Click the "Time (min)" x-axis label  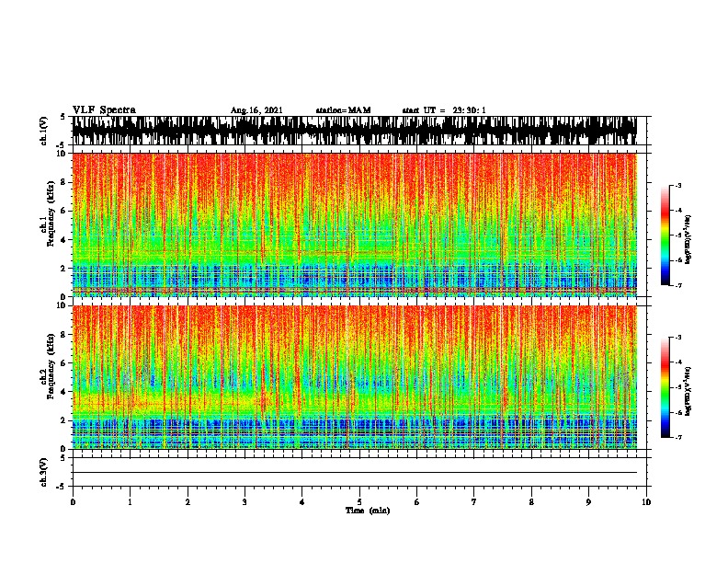click(368, 511)
